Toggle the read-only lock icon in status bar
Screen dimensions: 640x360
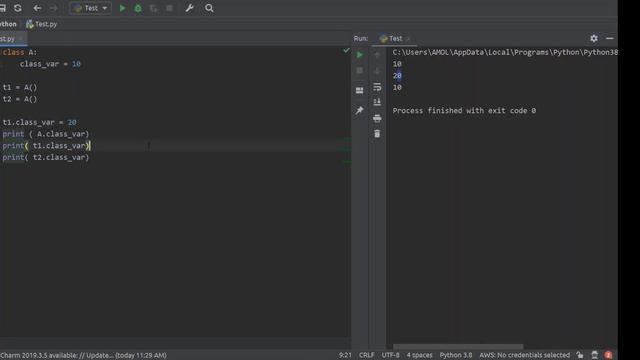(580, 355)
